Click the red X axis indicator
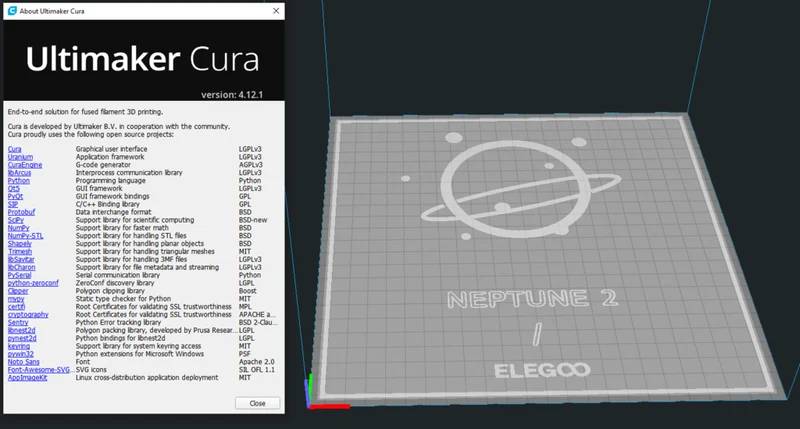 (x=330, y=407)
